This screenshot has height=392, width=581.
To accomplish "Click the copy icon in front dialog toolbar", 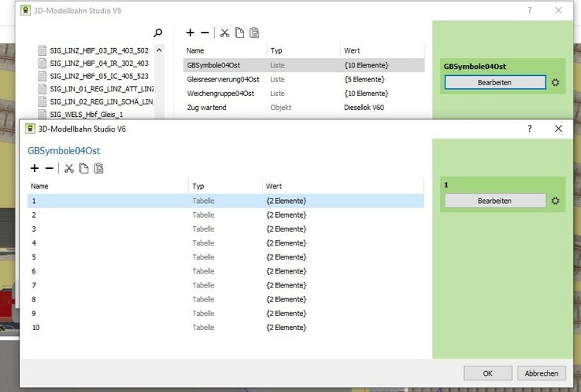I will (84, 168).
